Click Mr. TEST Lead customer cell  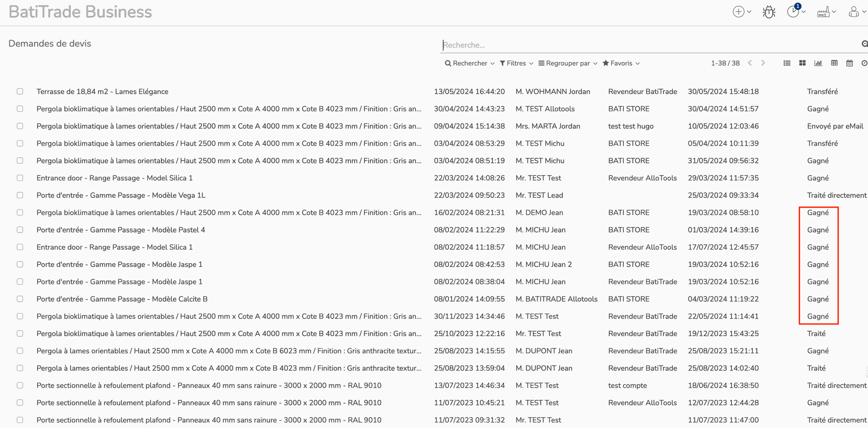pos(539,195)
